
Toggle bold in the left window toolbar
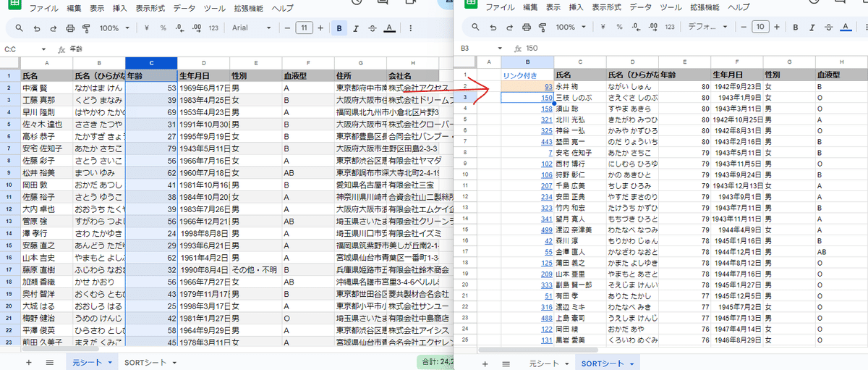[x=340, y=28]
